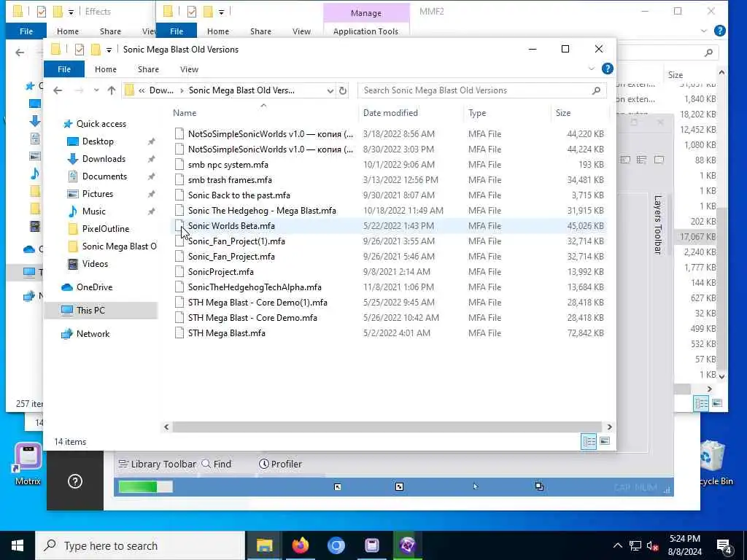
Task: Open Recent locations dropdown next to Forward arrow
Action: (x=96, y=90)
